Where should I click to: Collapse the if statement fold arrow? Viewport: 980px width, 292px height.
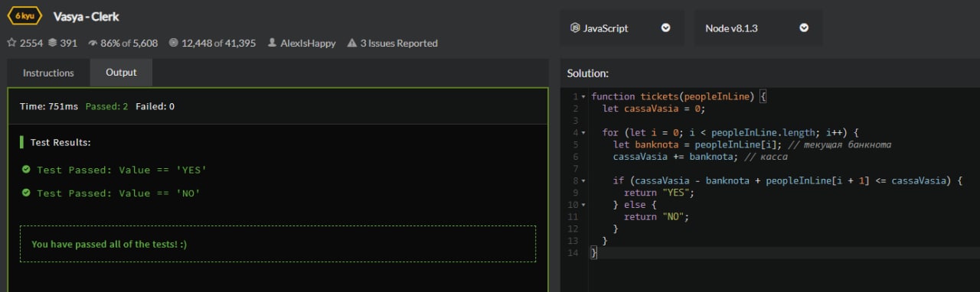click(x=584, y=181)
